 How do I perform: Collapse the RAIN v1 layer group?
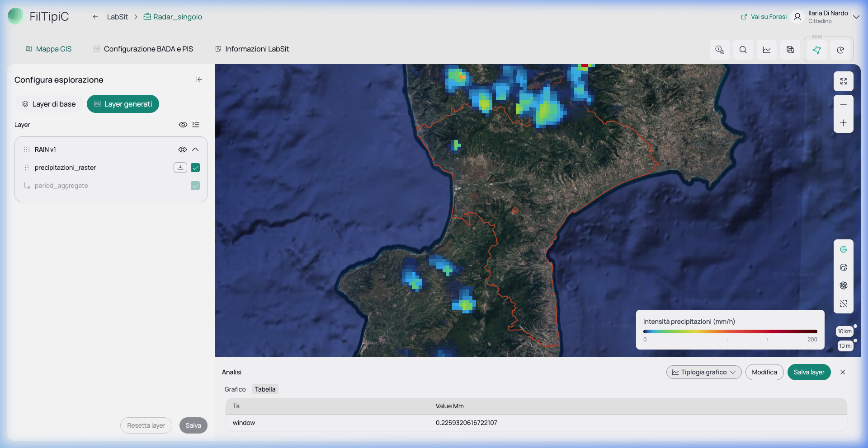click(195, 149)
